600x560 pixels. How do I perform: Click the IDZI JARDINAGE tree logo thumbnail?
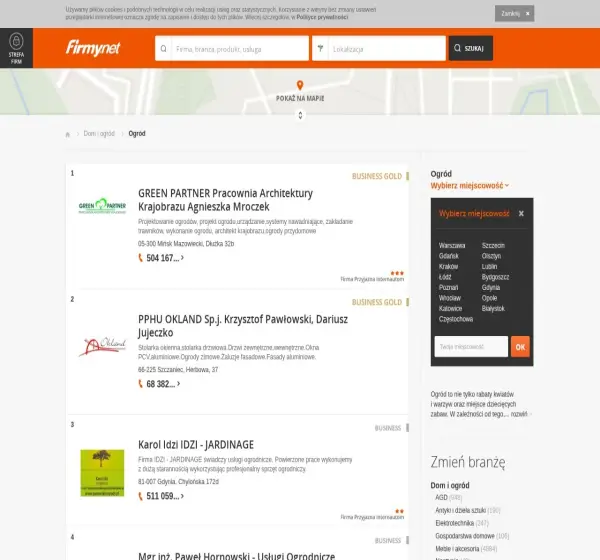[102, 473]
